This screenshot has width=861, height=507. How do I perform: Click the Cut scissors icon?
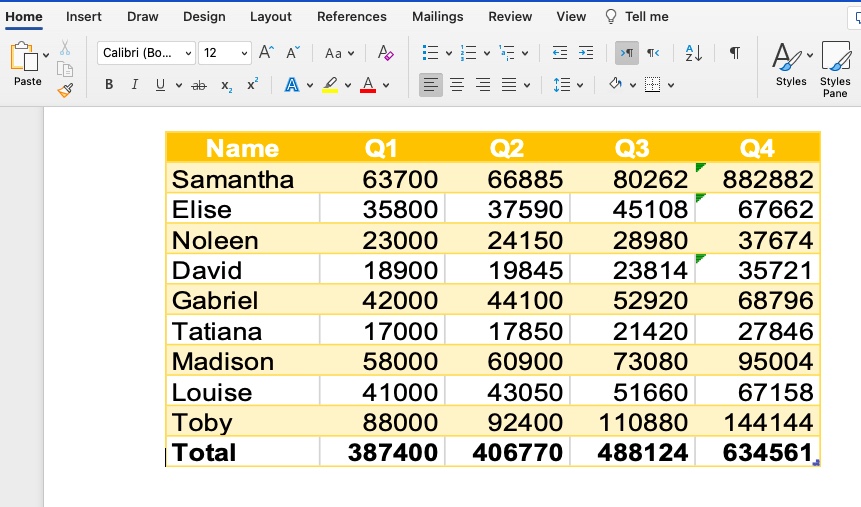point(65,48)
